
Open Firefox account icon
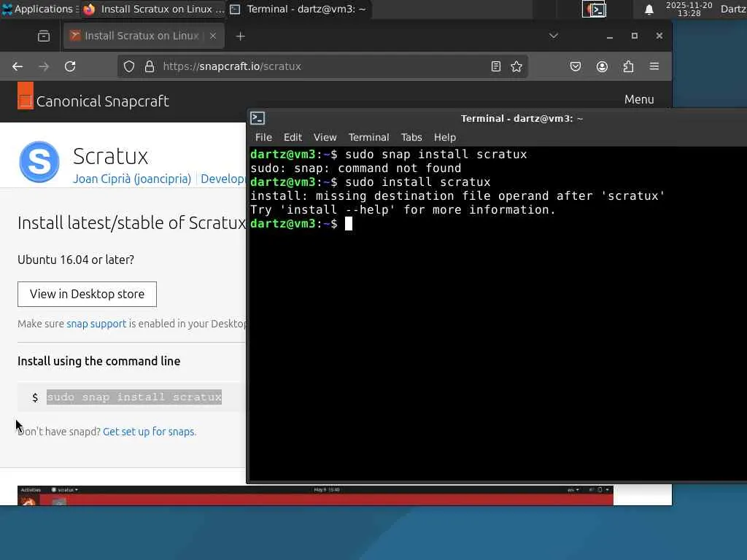tap(602, 66)
